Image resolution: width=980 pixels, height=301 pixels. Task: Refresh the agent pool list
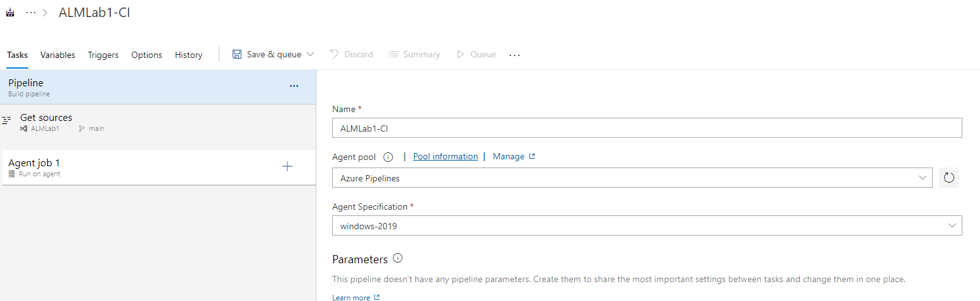tap(949, 178)
